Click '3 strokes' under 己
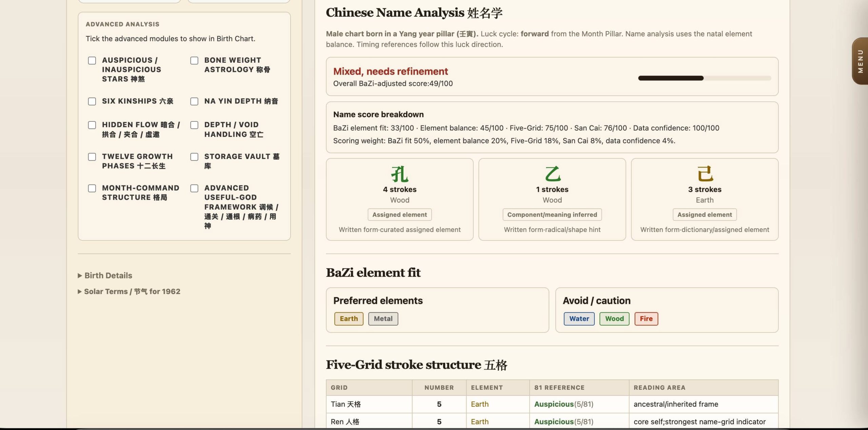Screen dimensions: 868x430 [705, 190]
